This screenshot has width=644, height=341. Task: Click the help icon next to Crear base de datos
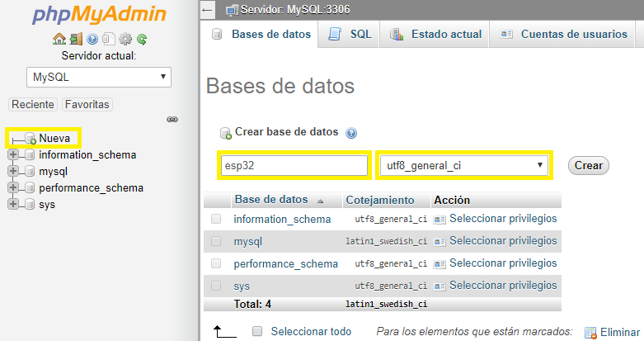(351, 133)
